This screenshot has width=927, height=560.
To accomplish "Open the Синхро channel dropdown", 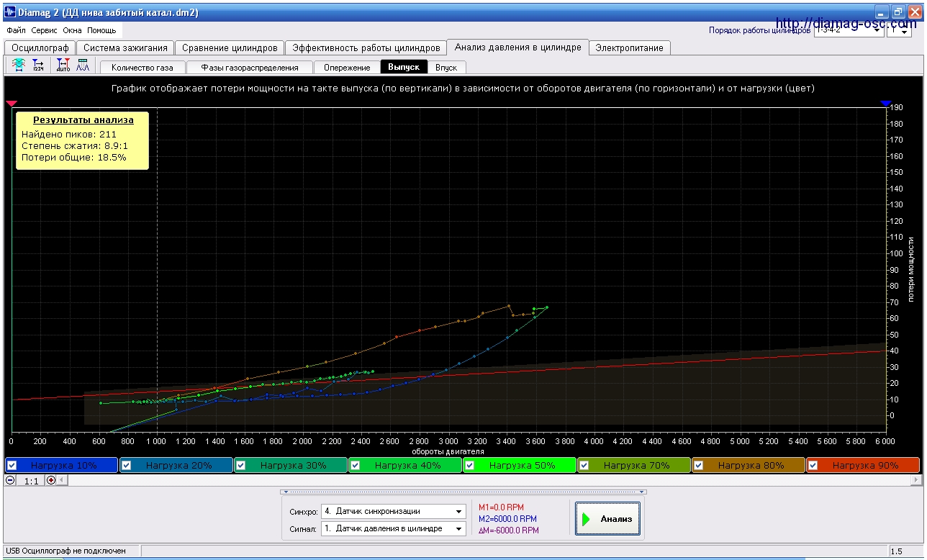I will [394, 511].
